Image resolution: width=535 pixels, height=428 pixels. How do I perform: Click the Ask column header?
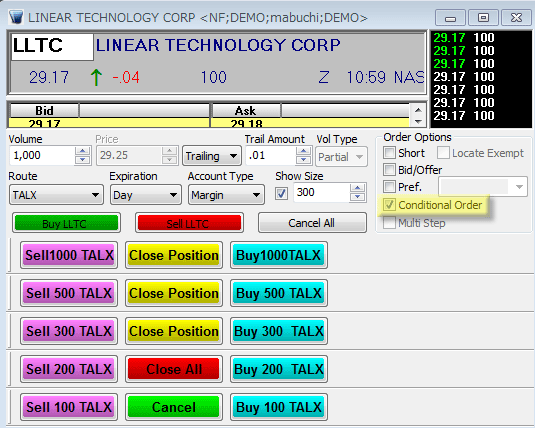tap(246, 111)
